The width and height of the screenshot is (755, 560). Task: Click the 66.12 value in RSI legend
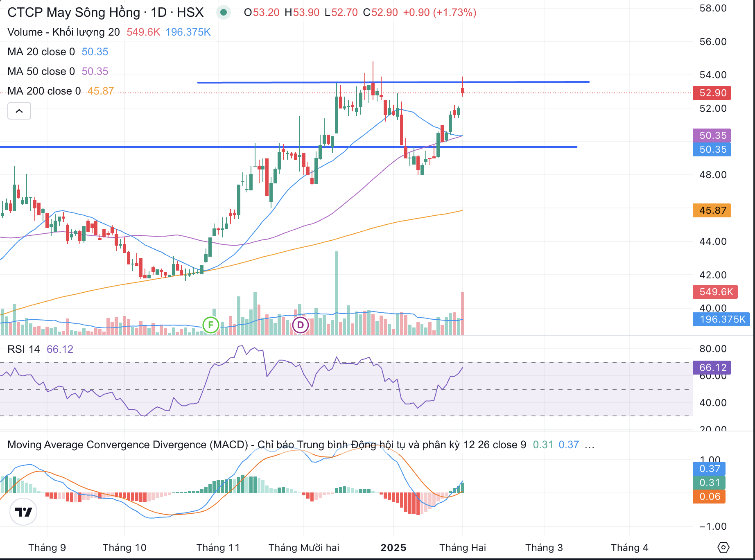pyautogui.click(x=60, y=349)
